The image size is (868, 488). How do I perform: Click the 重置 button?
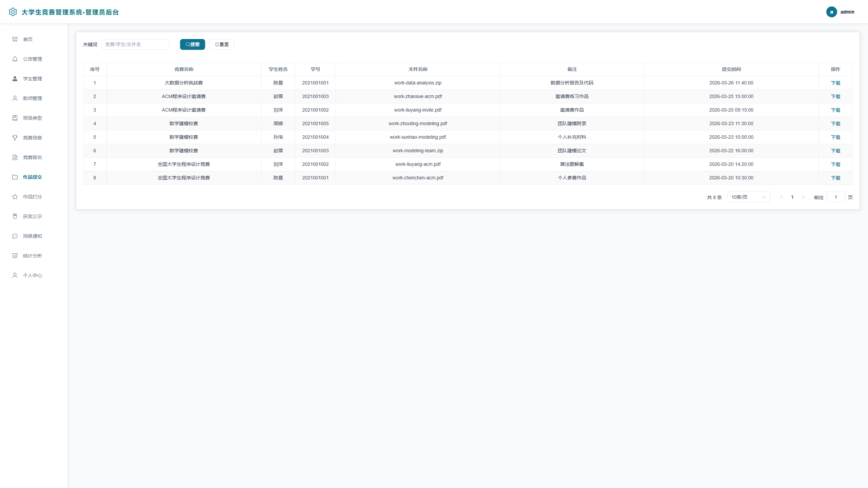pyautogui.click(x=222, y=44)
